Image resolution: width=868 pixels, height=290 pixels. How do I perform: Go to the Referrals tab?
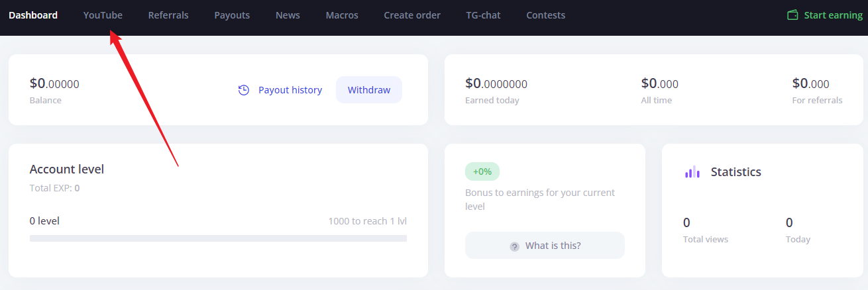coord(168,15)
